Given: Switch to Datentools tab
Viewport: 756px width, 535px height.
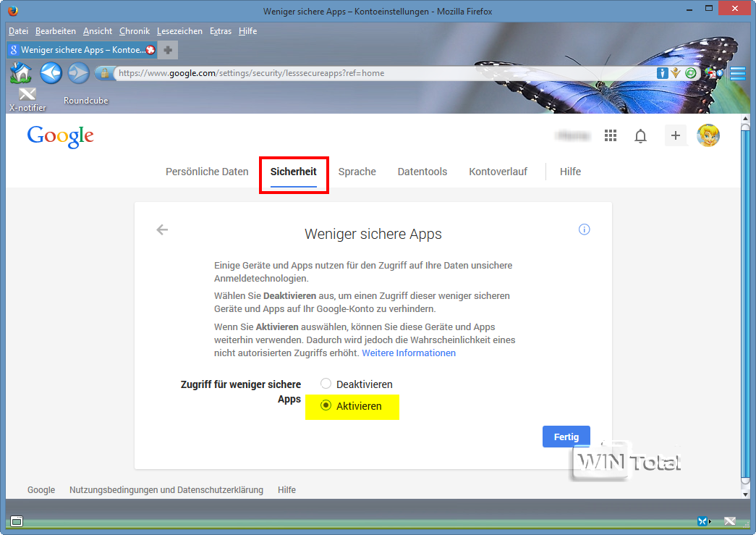Looking at the screenshot, I should click(422, 172).
